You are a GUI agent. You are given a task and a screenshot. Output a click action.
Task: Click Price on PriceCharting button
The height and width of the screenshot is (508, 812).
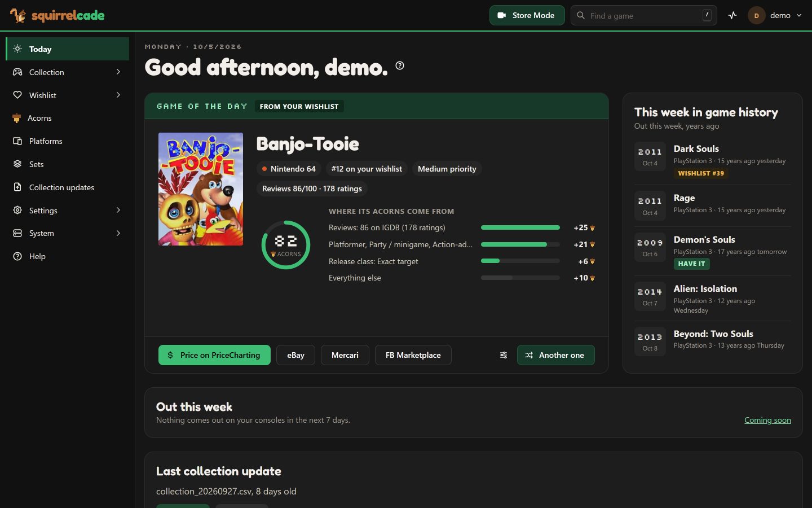(214, 355)
